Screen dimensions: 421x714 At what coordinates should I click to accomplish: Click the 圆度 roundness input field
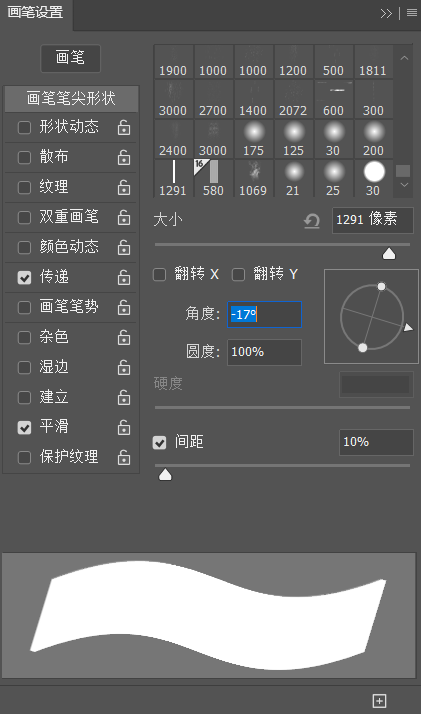point(264,352)
